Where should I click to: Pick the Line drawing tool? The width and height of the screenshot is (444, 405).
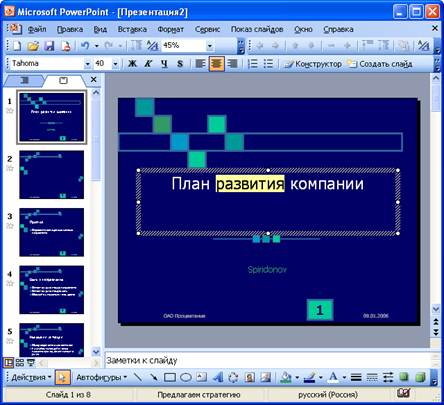pyautogui.click(x=138, y=377)
